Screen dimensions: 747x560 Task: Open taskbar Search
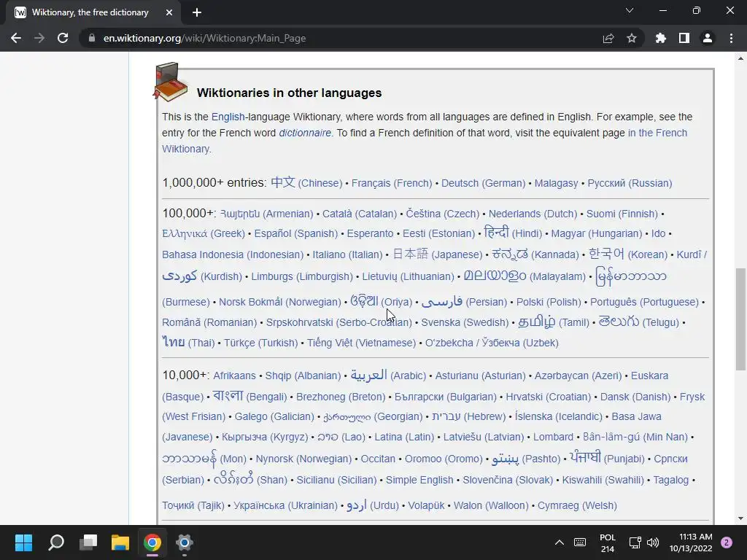click(56, 542)
